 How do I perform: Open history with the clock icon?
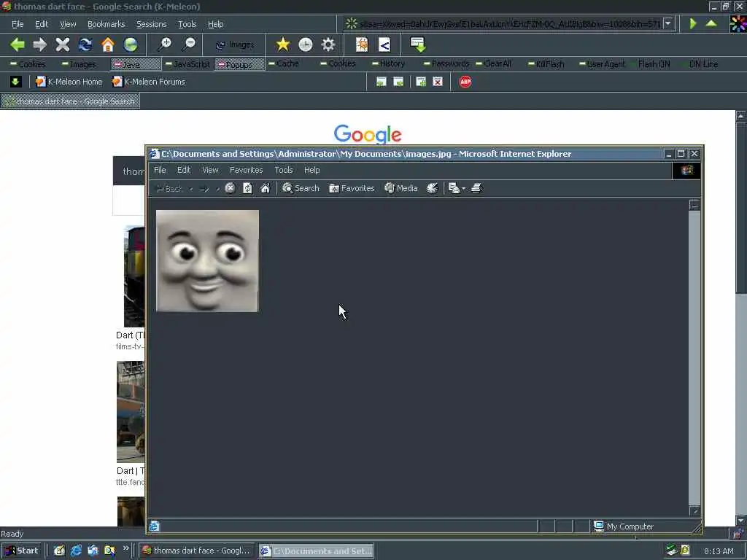[306, 44]
